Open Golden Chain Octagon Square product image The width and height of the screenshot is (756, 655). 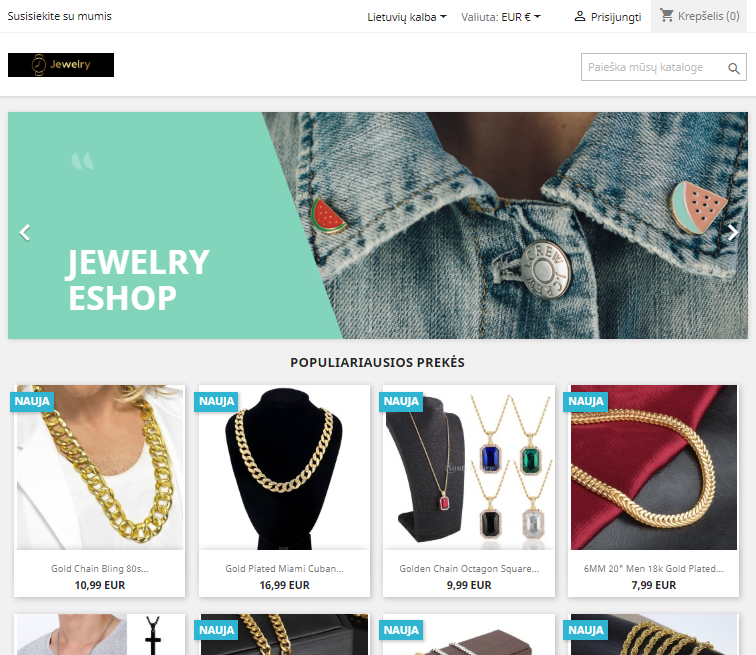coord(469,467)
